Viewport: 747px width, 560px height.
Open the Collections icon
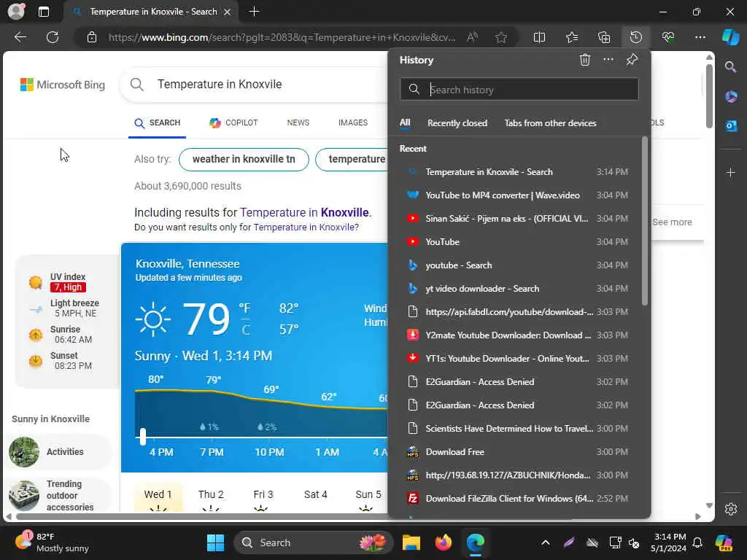pyautogui.click(x=604, y=37)
